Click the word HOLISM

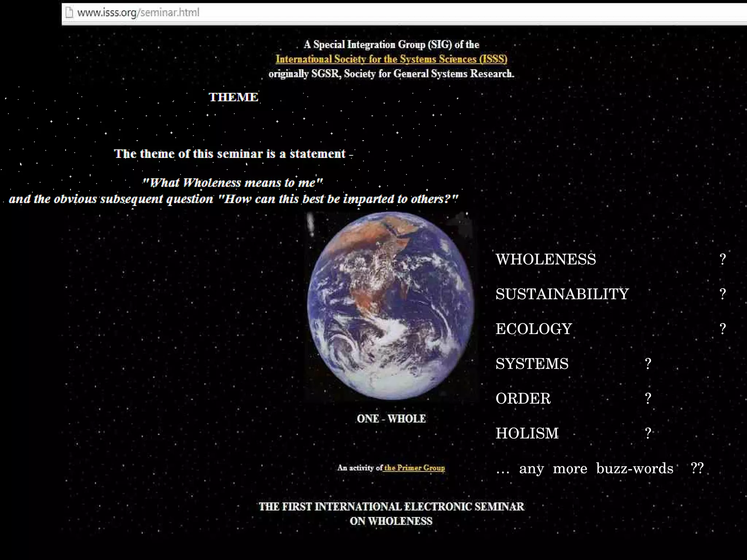(527, 433)
